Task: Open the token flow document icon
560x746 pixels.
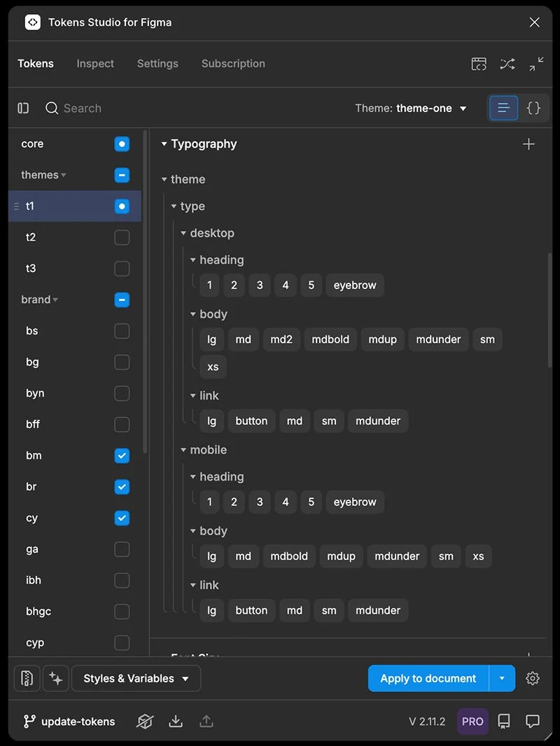Action: (27, 678)
